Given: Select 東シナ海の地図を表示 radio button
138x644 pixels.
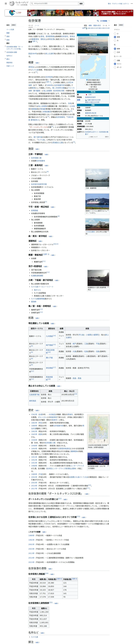Looking at the screenshot, I should pyautogui.click(x=85, y=84).
